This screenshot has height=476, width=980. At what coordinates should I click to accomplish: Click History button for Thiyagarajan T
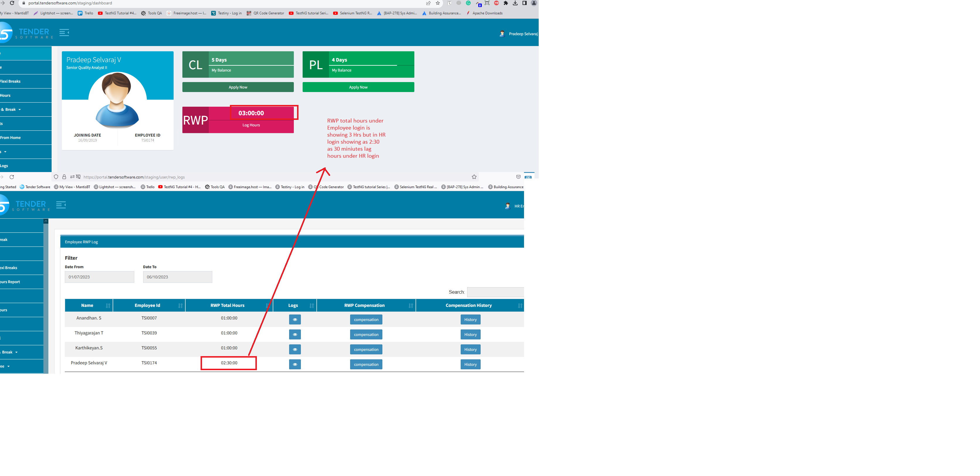pos(470,334)
